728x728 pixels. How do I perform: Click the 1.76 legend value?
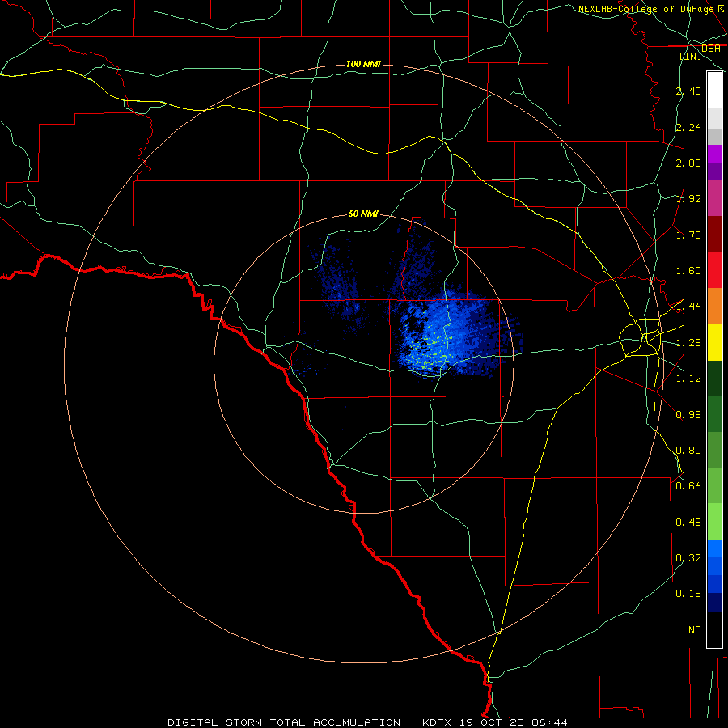(x=688, y=235)
